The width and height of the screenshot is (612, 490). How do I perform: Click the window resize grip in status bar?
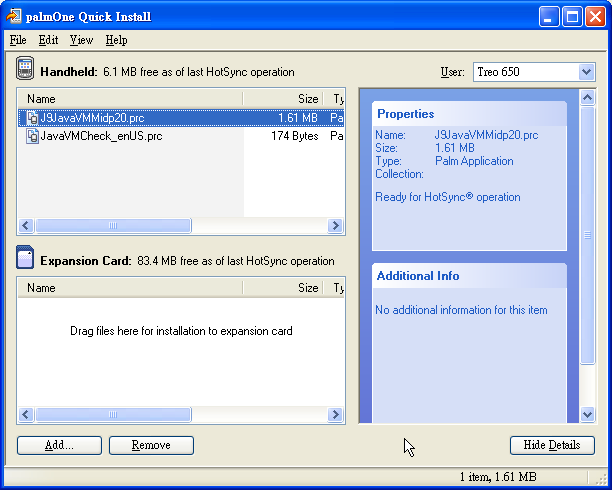[603, 478]
